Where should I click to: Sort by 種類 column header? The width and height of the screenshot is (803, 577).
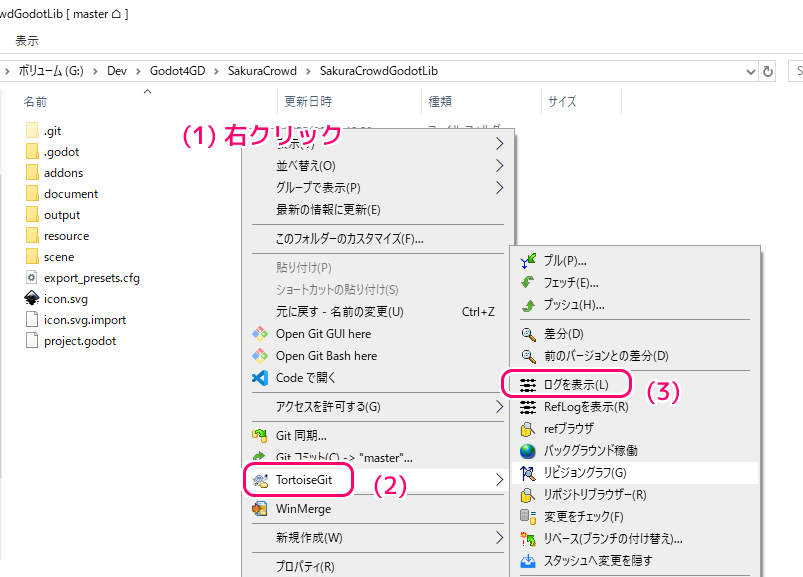(440, 102)
